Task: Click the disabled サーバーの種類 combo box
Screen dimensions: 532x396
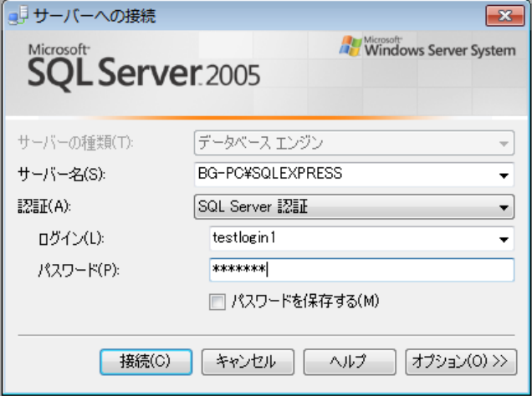Action: point(354,143)
